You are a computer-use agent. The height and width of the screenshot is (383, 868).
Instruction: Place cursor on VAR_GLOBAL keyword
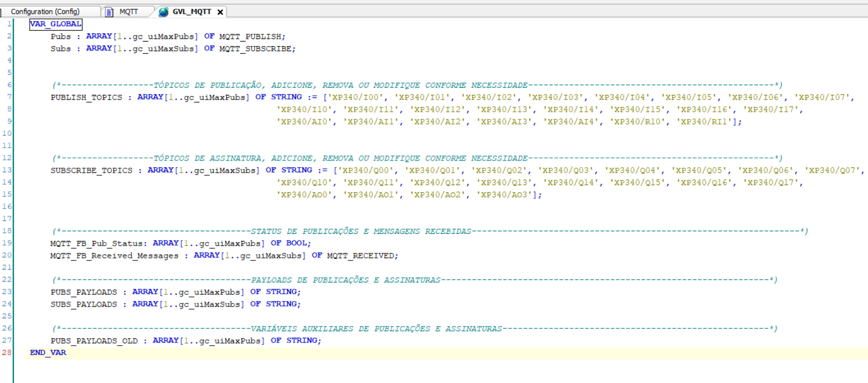coord(55,24)
